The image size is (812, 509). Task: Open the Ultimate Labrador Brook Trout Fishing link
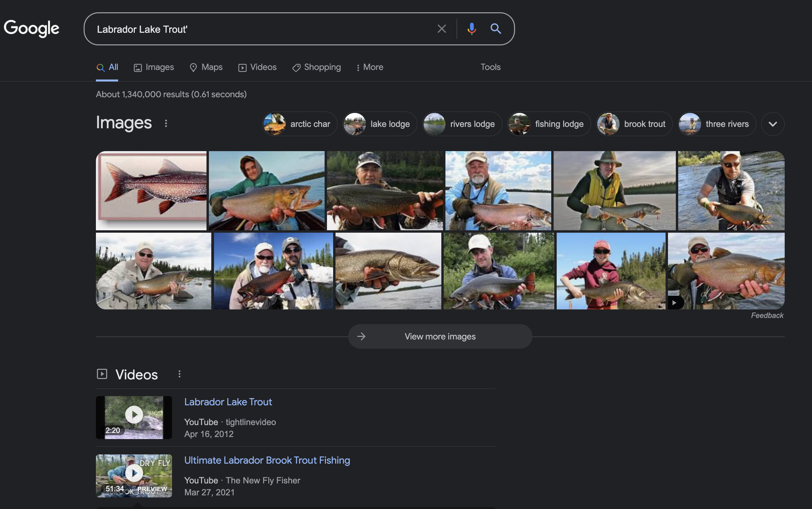tap(267, 460)
